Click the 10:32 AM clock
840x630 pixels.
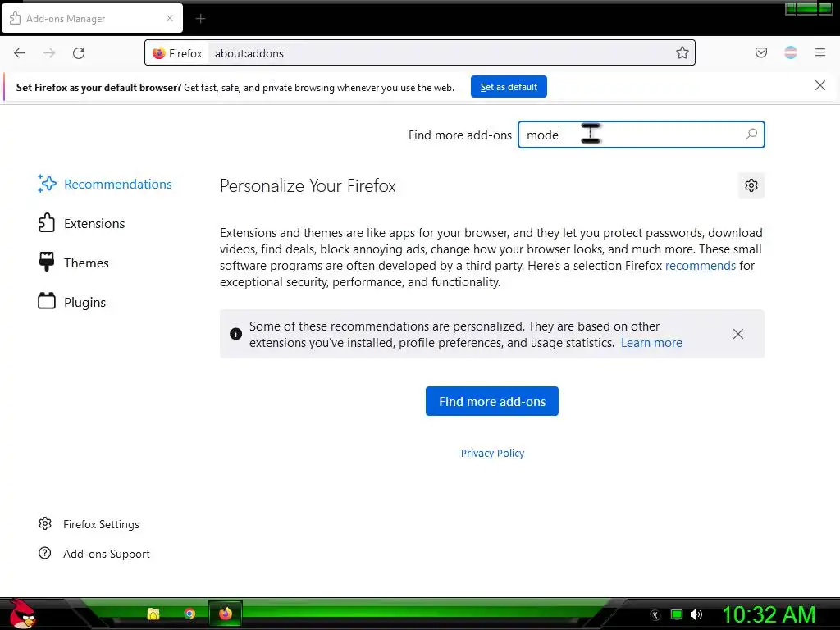pyautogui.click(x=769, y=614)
